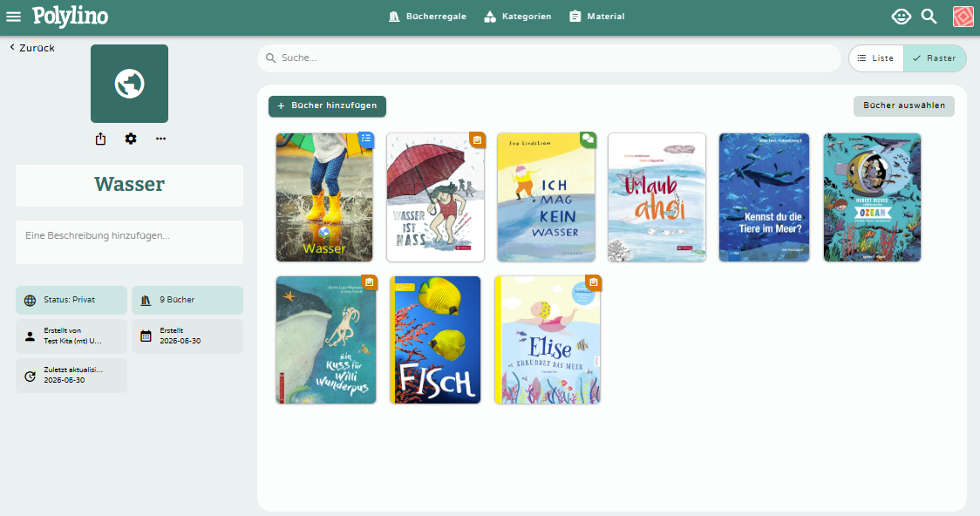Click the orange badge on 'Wasser ist nass'
This screenshot has height=516, width=980.
[476, 139]
